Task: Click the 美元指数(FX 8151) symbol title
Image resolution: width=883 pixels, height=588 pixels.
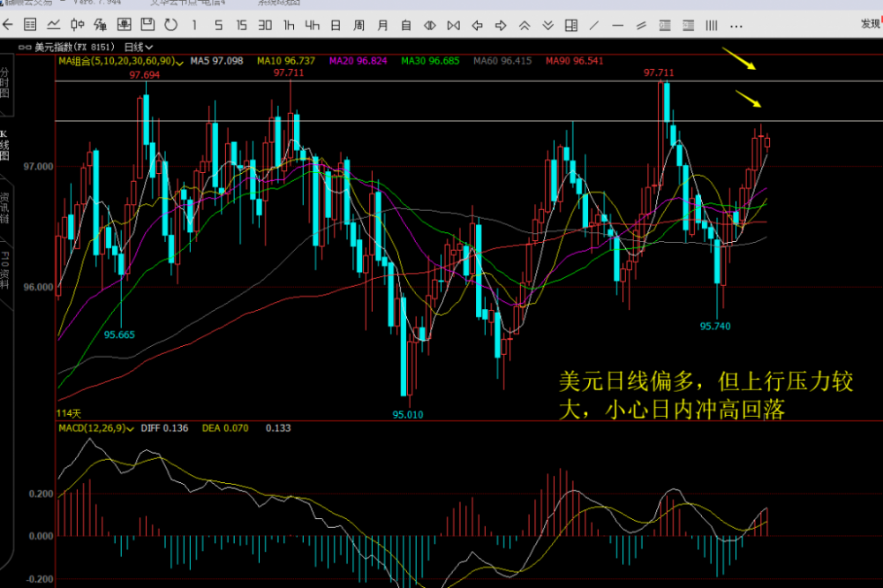Action: (74, 48)
